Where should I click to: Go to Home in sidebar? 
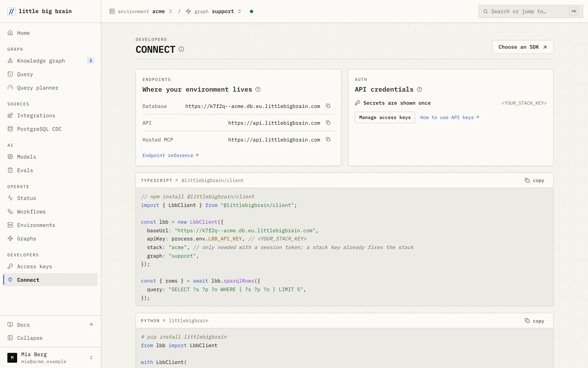coord(50,33)
